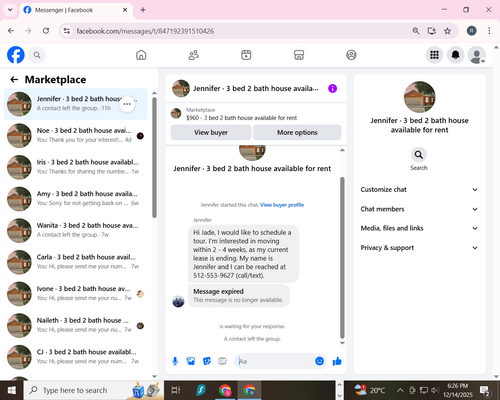Open Windows notification center
Image resolution: width=500 pixels, height=400 pixels.
tap(485, 390)
